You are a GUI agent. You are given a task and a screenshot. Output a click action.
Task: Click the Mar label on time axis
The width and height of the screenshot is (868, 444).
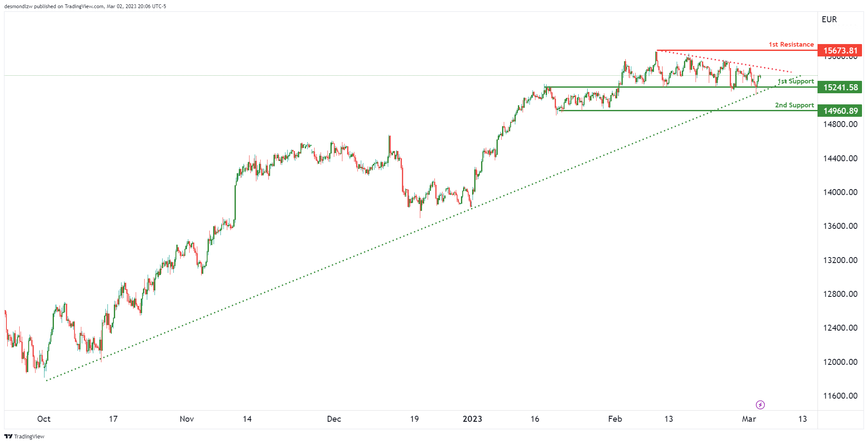(749, 419)
